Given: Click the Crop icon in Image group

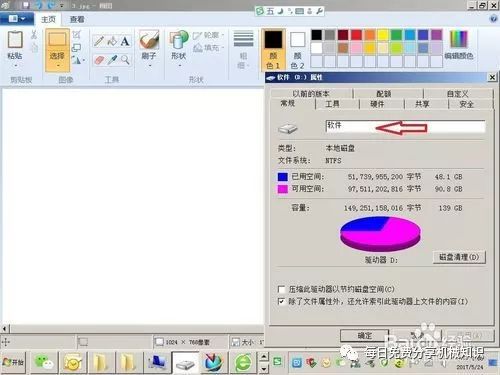Looking at the screenshot, I should [x=77, y=34].
